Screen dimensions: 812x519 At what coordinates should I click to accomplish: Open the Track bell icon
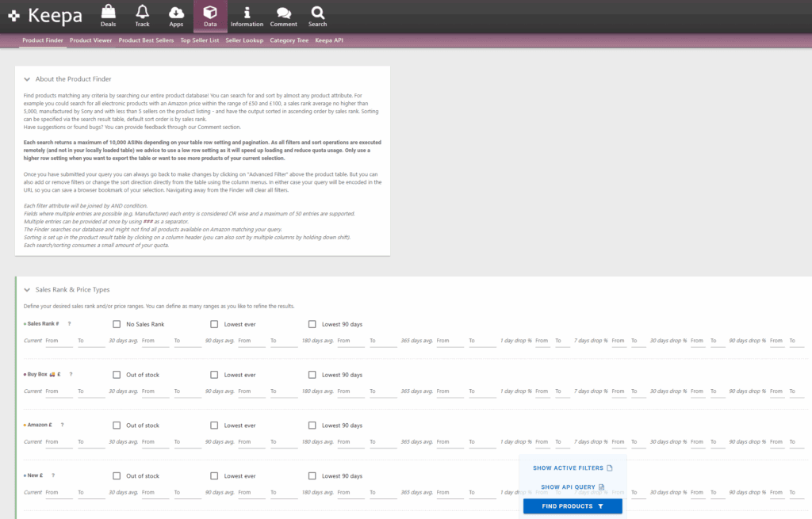pyautogui.click(x=143, y=16)
